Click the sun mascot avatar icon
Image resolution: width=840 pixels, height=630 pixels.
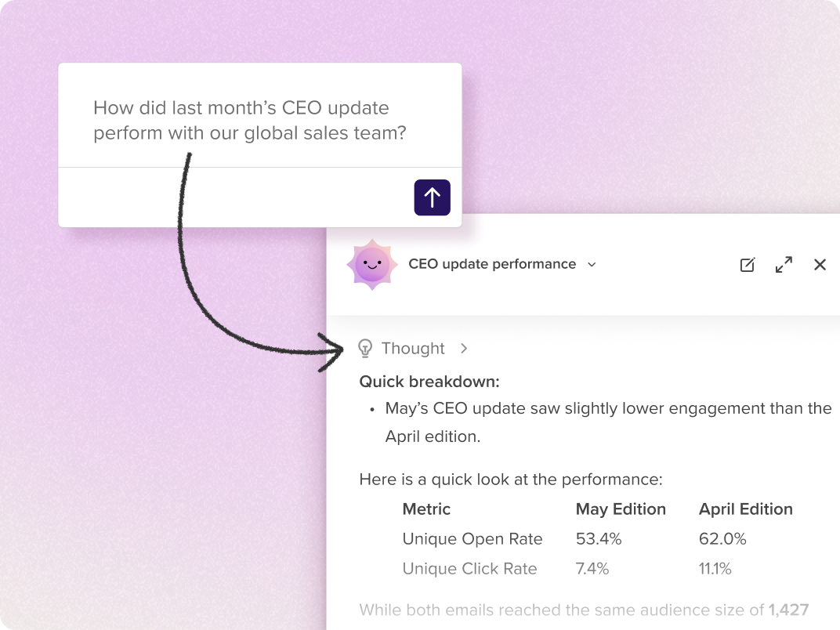372,264
